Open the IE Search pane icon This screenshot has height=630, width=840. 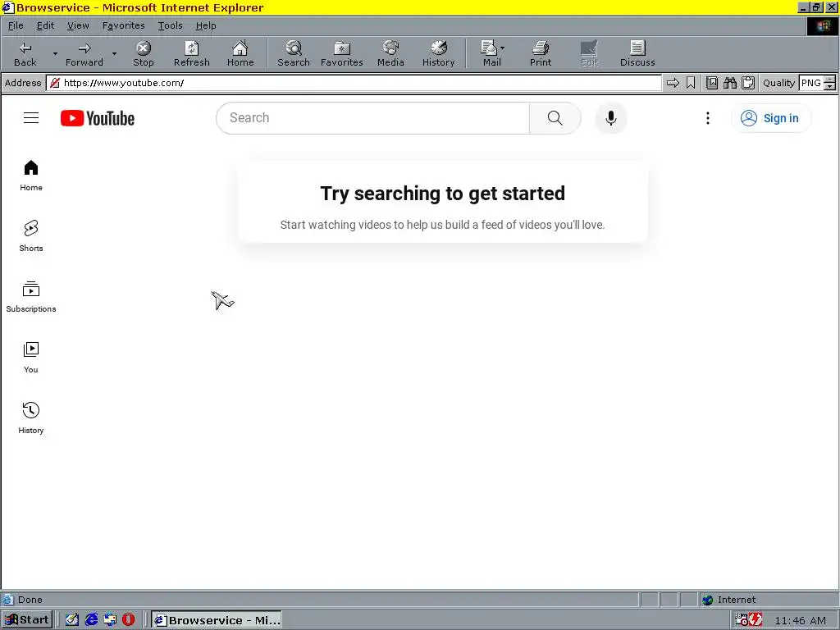coord(294,53)
